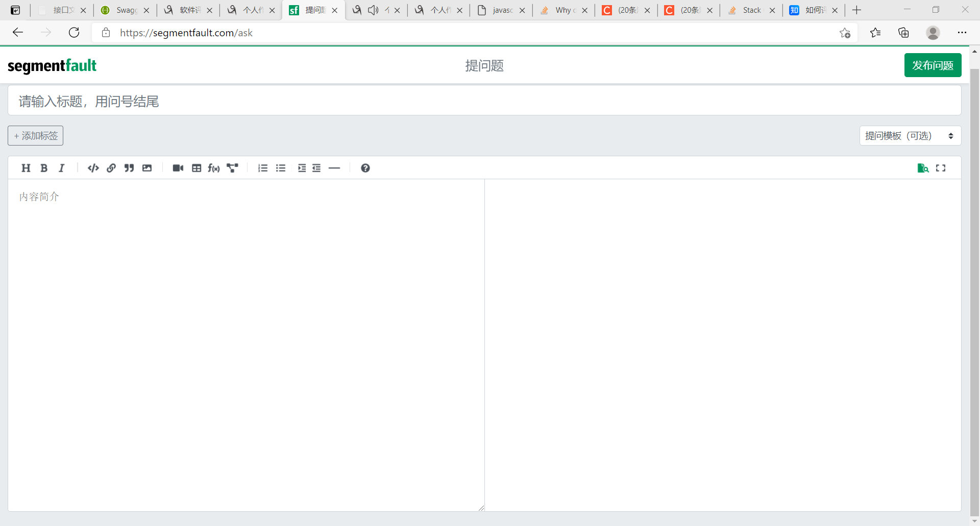The image size is (980, 526).
Task: Refresh the page
Action: (x=74, y=33)
